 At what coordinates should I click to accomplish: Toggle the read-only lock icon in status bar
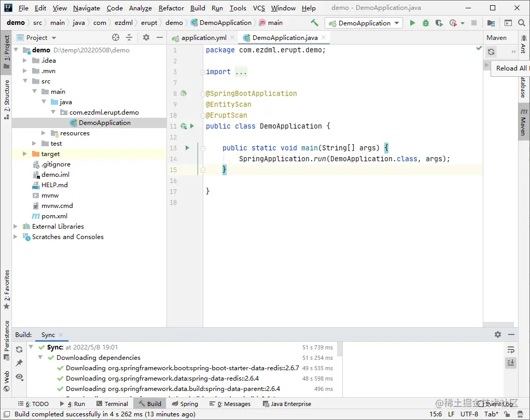[x=507, y=414]
